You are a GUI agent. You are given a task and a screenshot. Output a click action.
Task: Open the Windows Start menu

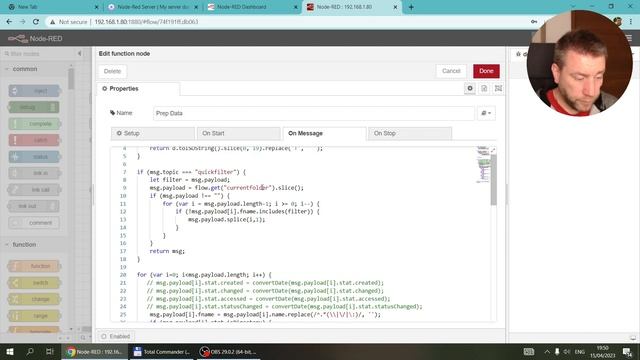pyautogui.click(x=10, y=351)
